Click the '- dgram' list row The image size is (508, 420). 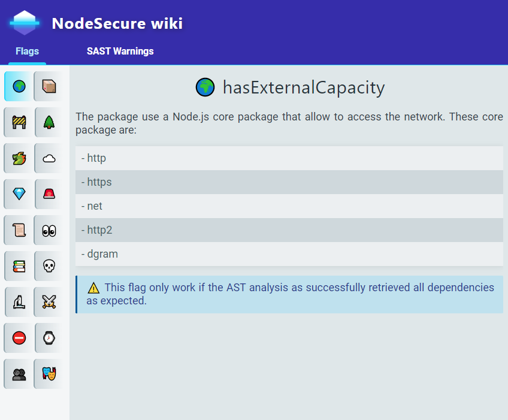click(289, 254)
